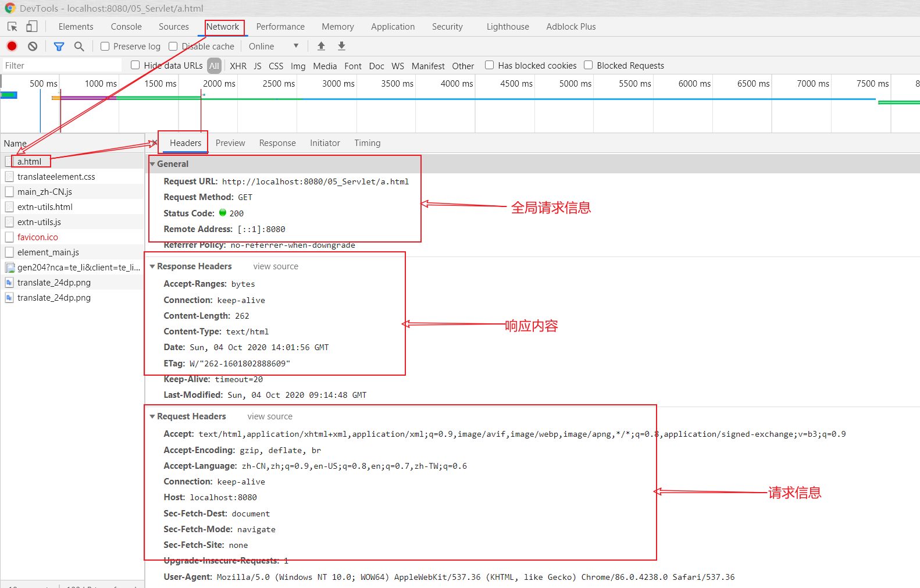Image resolution: width=920 pixels, height=588 pixels.
Task: Activate the inspect element picker icon
Action: 12,27
